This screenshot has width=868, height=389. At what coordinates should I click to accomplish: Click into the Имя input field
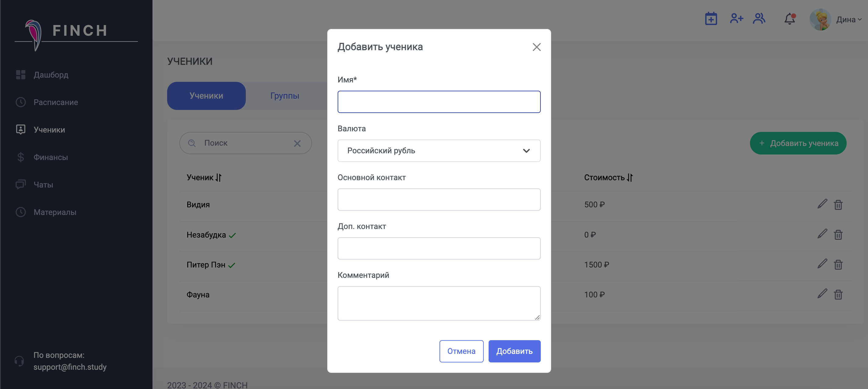click(x=439, y=102)
